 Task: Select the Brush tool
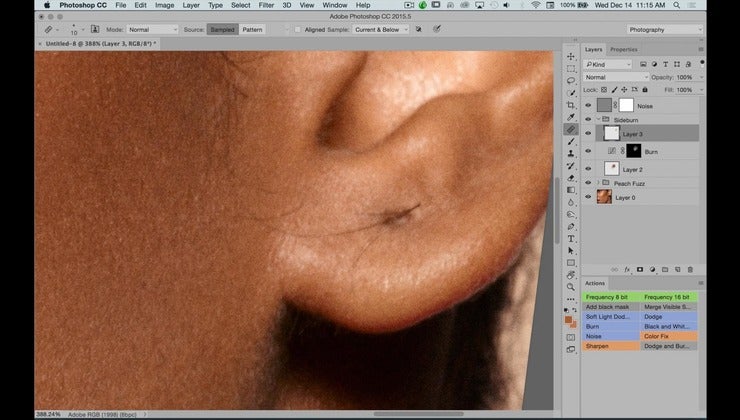click(571, 141)
